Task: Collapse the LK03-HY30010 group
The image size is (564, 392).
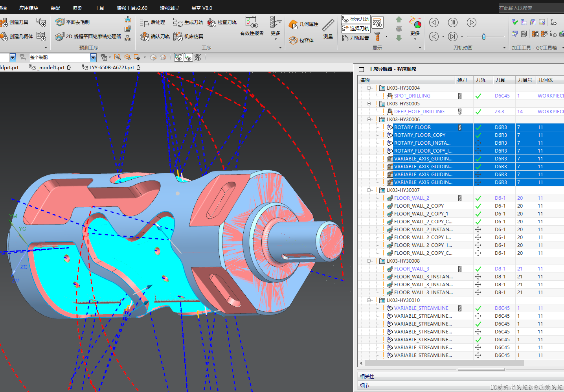Action: pos(369,300)
